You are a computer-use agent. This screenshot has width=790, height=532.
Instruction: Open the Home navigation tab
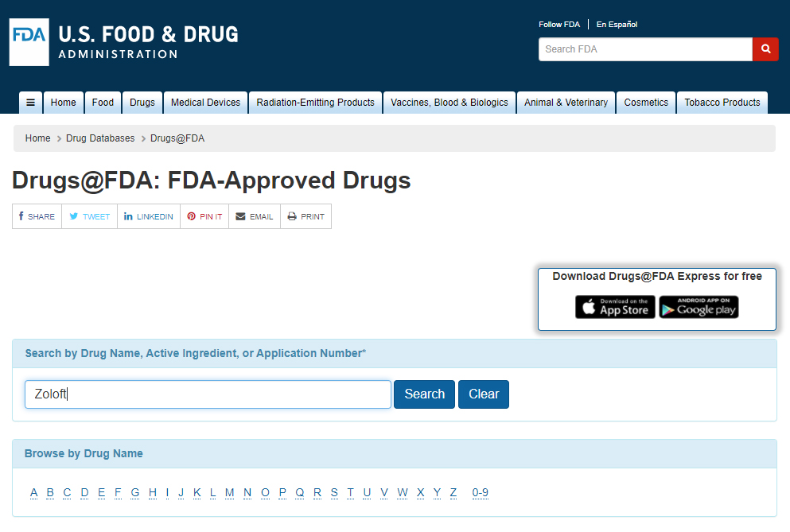(x=63, y=103)
